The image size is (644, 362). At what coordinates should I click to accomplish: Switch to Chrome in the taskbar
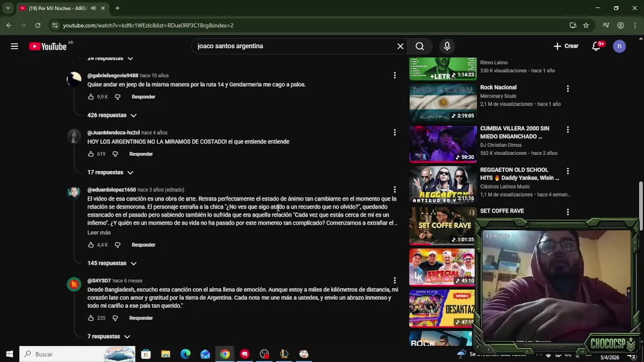click(225, 354)
